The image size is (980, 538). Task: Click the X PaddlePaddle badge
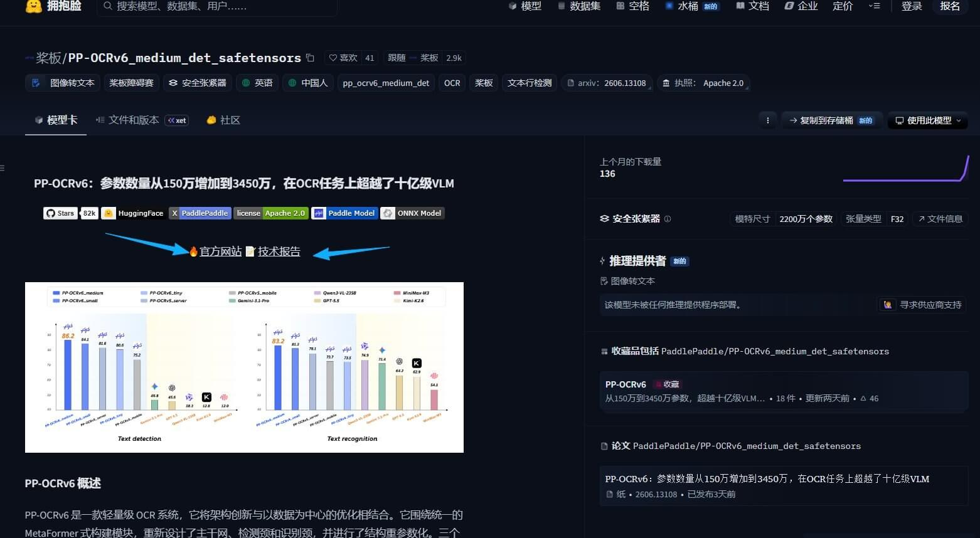pyautogui.click(x=200, y=213)
